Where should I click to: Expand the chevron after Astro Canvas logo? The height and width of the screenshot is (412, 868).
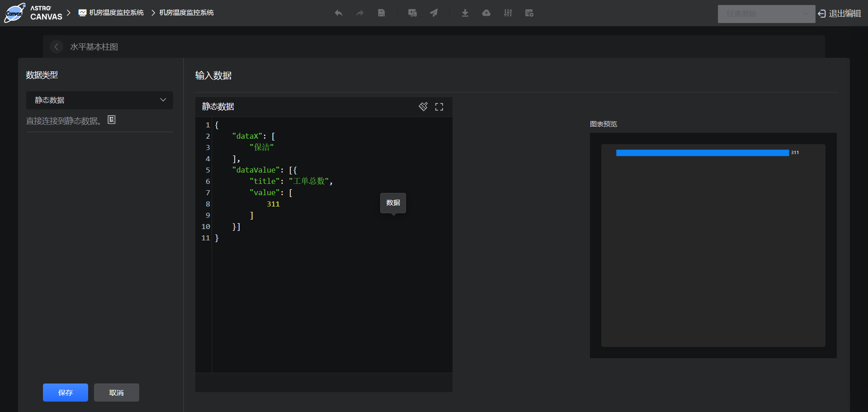[69, 13]
